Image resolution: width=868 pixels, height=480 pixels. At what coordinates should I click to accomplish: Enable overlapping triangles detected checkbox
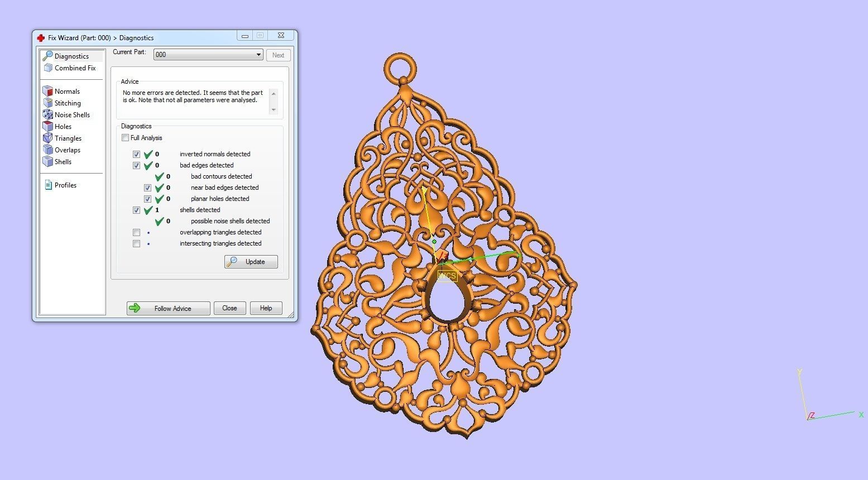pyautogui.click(x=136, y=232)
